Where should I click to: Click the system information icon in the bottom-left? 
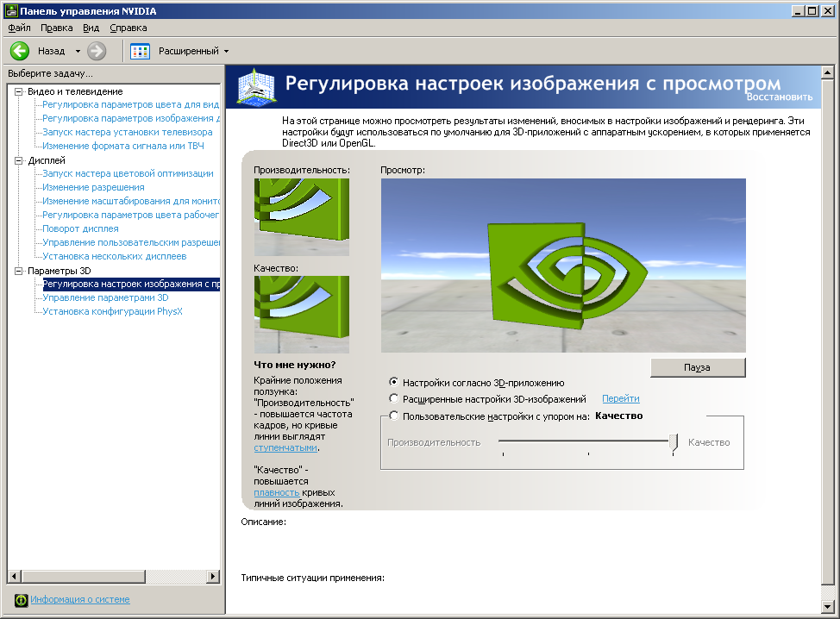click(22, 600)
